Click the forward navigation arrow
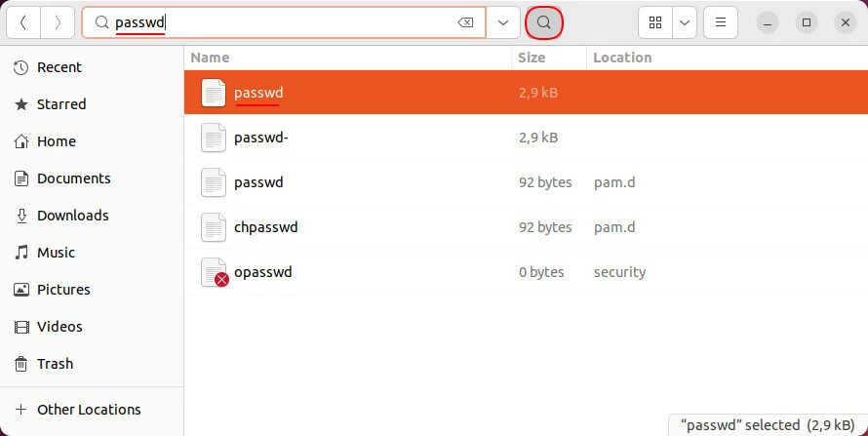 point(58,22)
